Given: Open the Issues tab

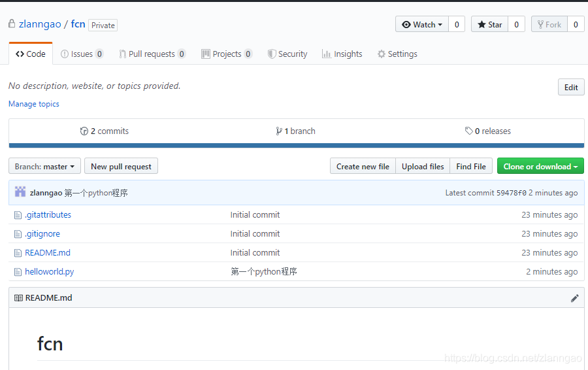Looking at the screenshot, I should click(82, 54).
